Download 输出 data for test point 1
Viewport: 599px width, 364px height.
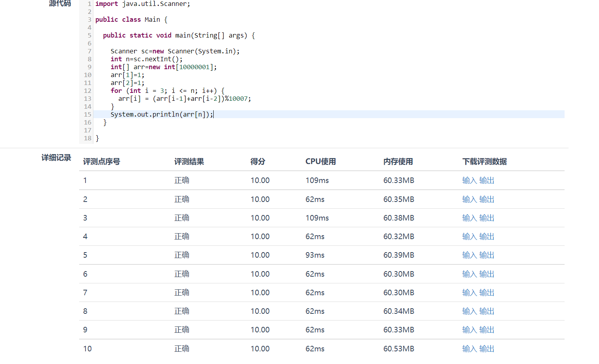coord(487,181)
